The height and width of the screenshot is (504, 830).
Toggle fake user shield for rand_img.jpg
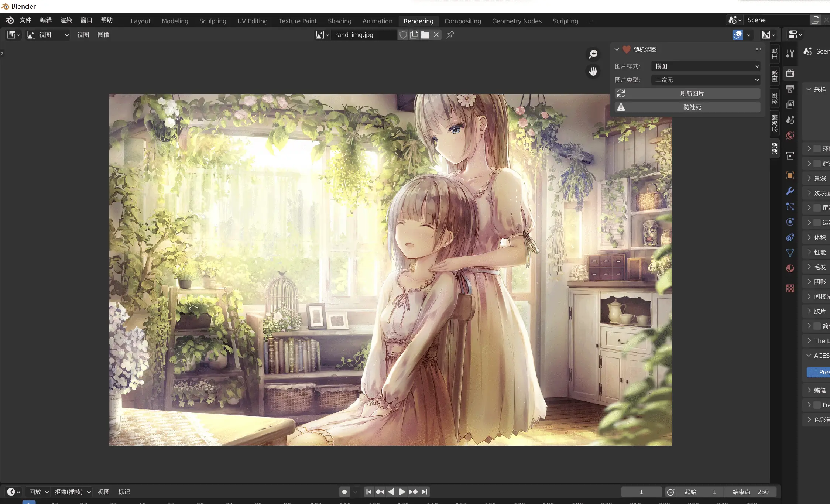click(403, 35)
